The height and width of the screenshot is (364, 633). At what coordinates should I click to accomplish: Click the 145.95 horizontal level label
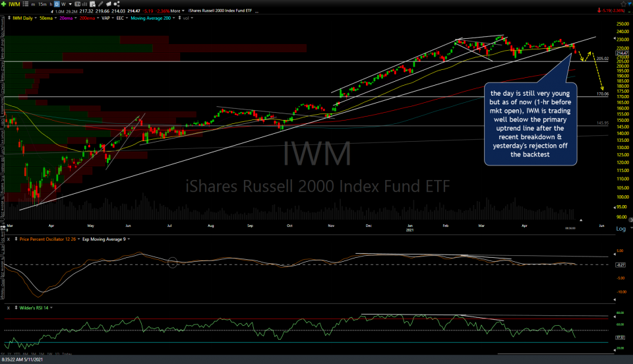pyautogui.click(x=602, y=123)
